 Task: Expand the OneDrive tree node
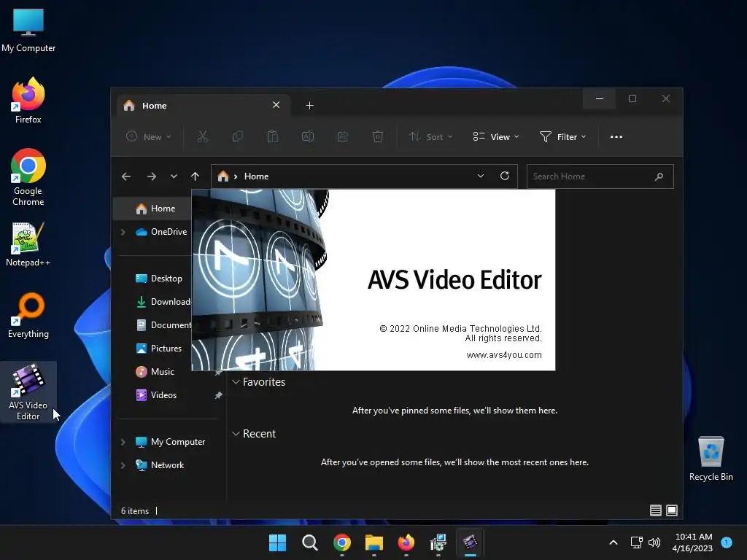click(x=123, y=232)
